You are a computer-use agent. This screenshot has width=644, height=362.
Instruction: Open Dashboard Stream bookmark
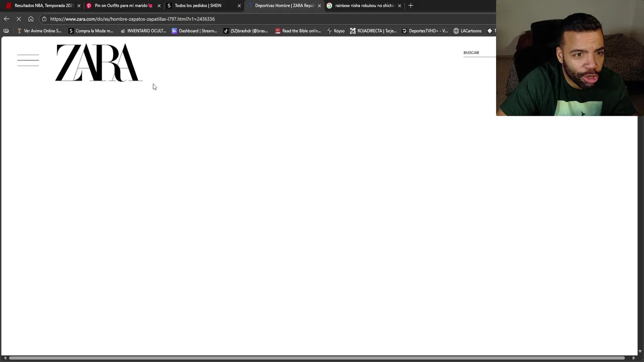[194, 31]
